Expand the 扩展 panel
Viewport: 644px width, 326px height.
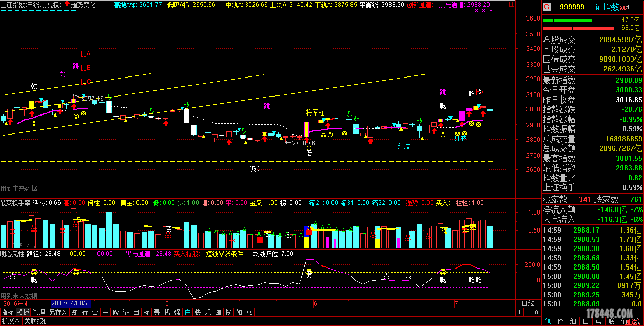pyautogui.click(x=10, y=321)
